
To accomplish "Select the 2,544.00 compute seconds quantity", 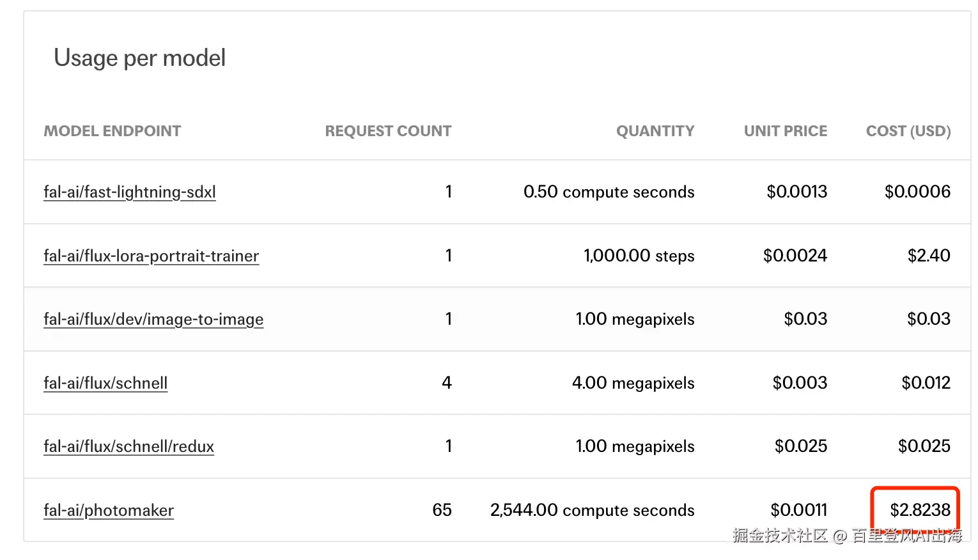I will click(x=592, y=510).
